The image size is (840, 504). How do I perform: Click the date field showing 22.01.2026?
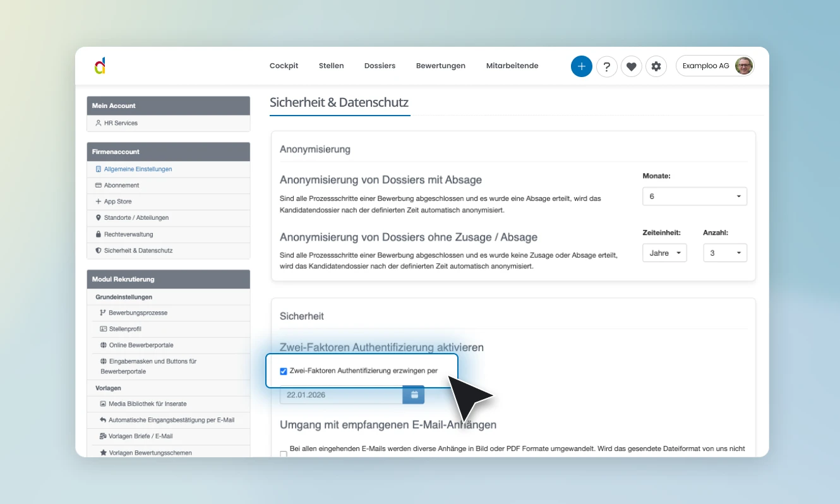click(341, 395)
